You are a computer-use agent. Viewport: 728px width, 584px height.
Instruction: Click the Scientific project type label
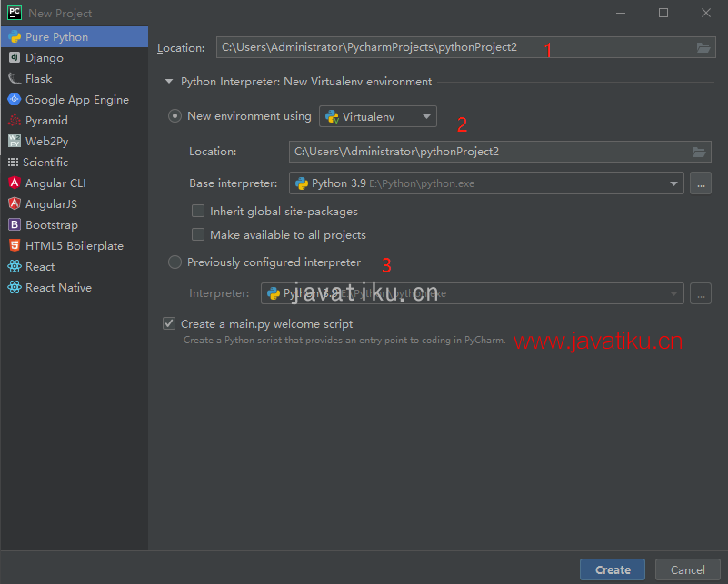45,163
